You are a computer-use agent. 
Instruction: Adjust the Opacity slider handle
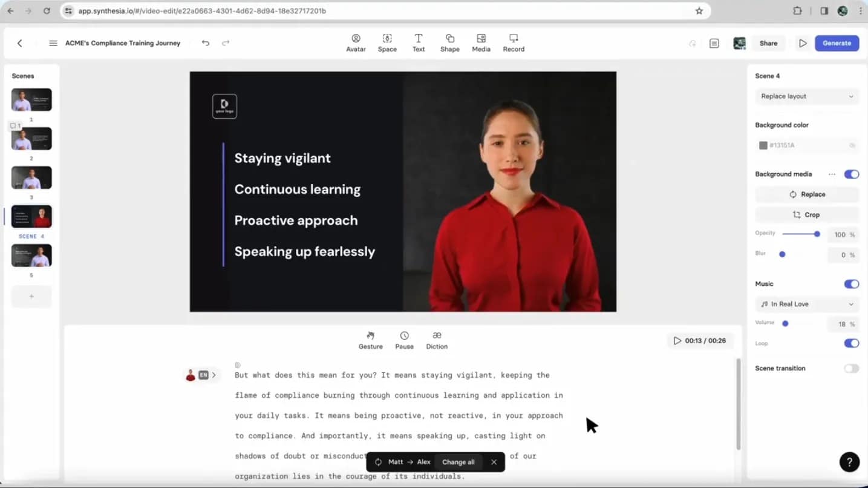(x=817, y=234)
